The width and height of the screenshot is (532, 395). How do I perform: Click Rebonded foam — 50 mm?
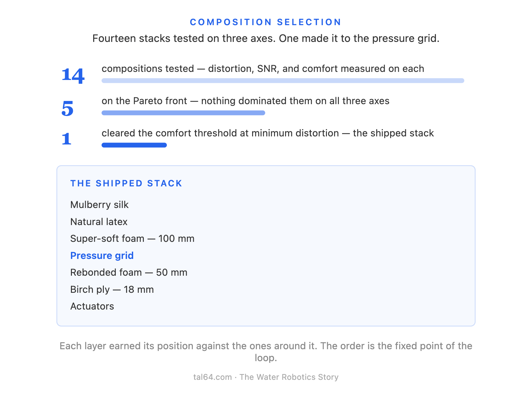129,272
